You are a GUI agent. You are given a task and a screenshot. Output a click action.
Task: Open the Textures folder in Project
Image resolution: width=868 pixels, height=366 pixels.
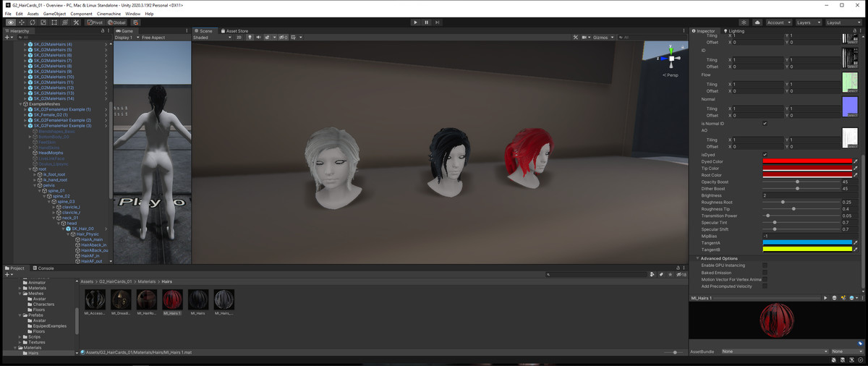(x=36, y=342)
